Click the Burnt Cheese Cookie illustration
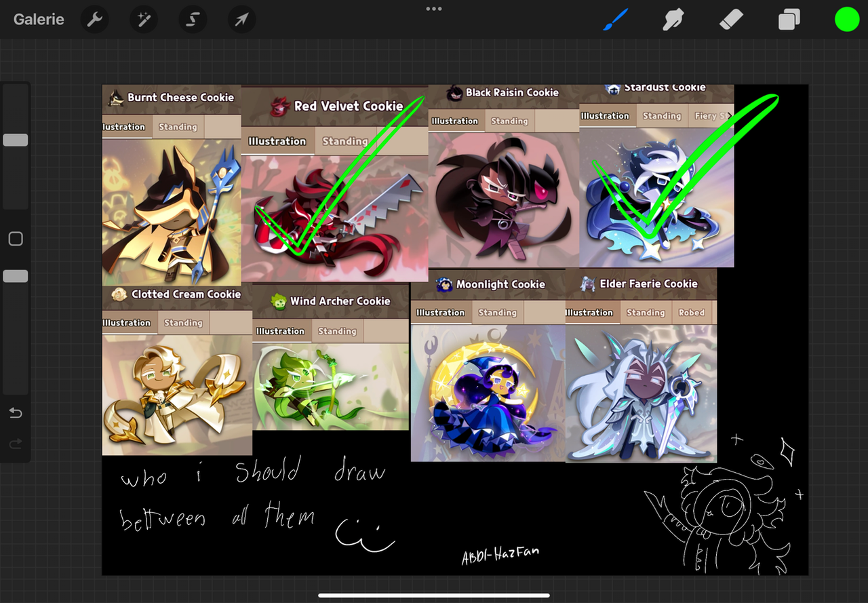This screenshot has width=868, height=603. 172,212
